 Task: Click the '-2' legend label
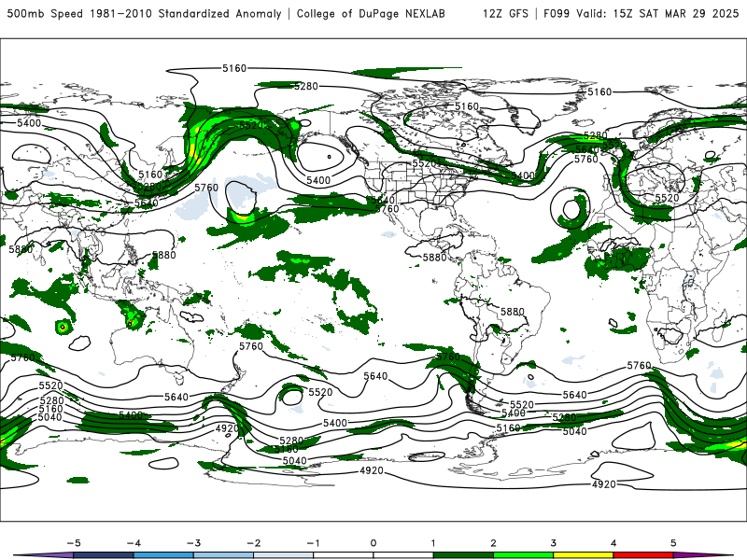coord(253,543)
